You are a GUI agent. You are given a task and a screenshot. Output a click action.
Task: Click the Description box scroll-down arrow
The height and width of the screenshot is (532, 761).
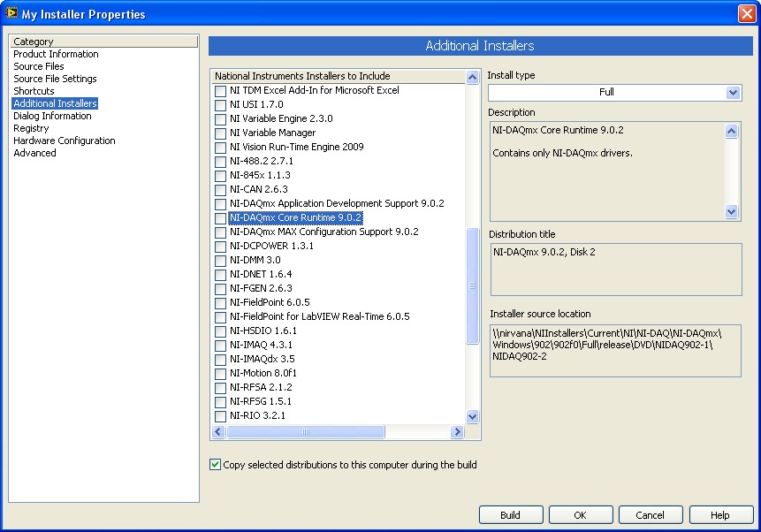click(x=732, y=211)
